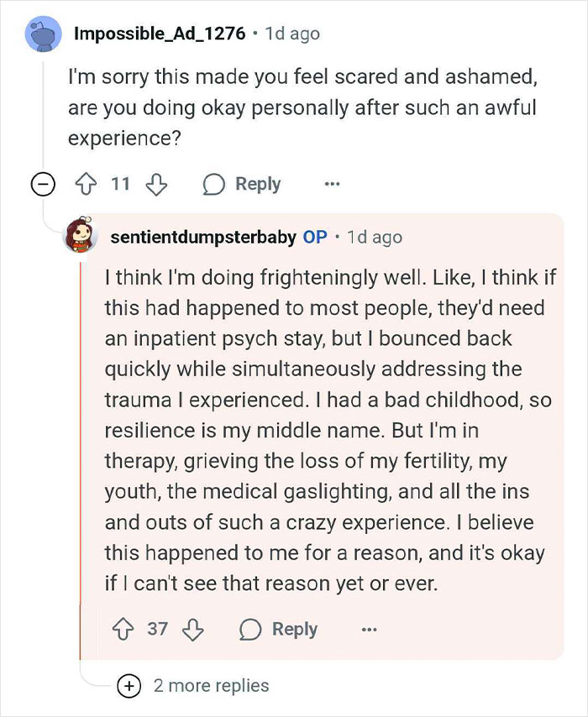
Task: Click the timestamp beside the OP badge
Action: tap(374, 237)
